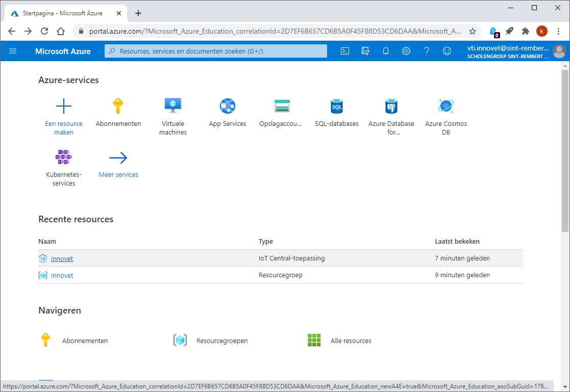
Task: Open portal settings gear
Action: pyautogui.click(x=406, y=51)
